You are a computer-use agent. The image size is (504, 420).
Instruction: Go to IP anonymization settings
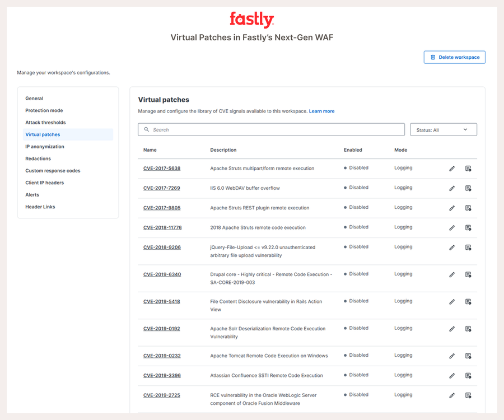coord(45,147)
